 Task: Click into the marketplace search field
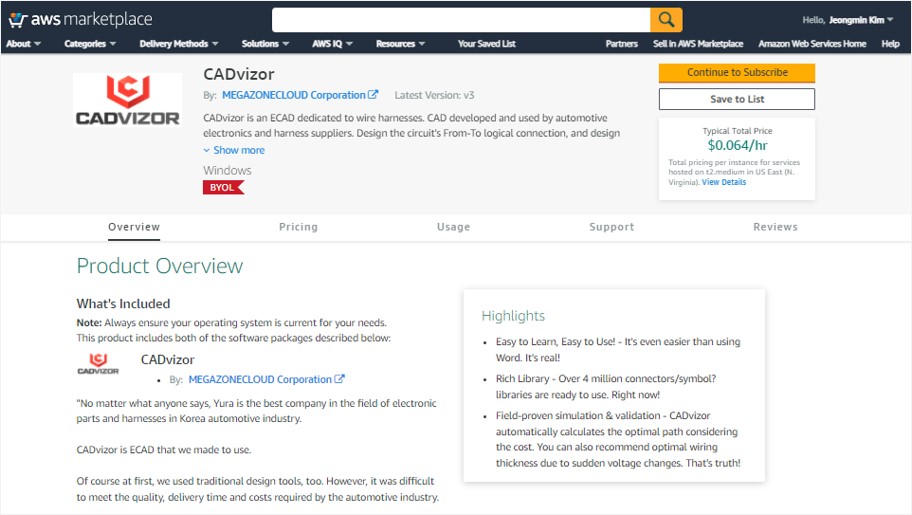tap(461, 20)
